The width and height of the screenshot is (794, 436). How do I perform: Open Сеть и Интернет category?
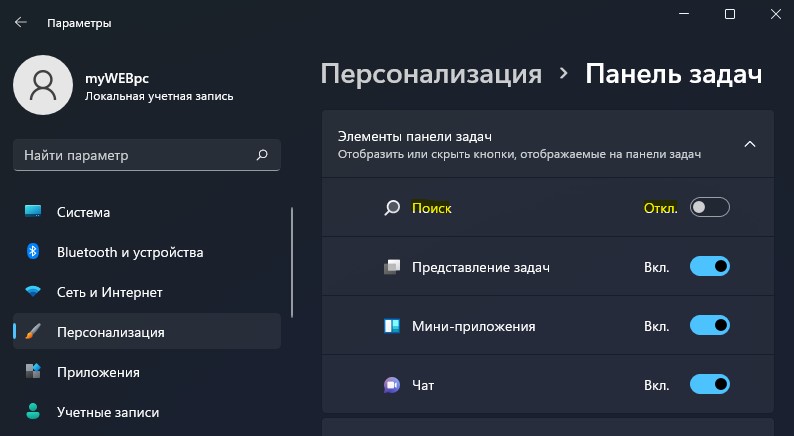(x=147, y=292)
